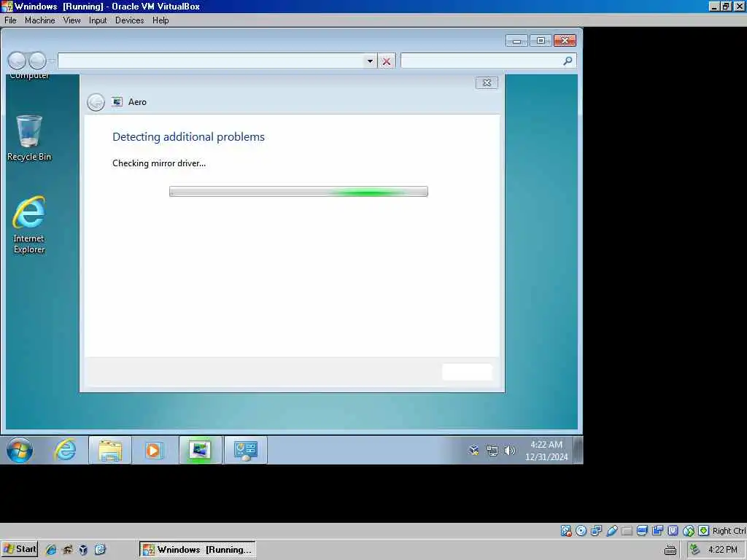The image size is (747, 560).
Task: Launch Internet Explorer from guest taskbar
Action: 65,450
